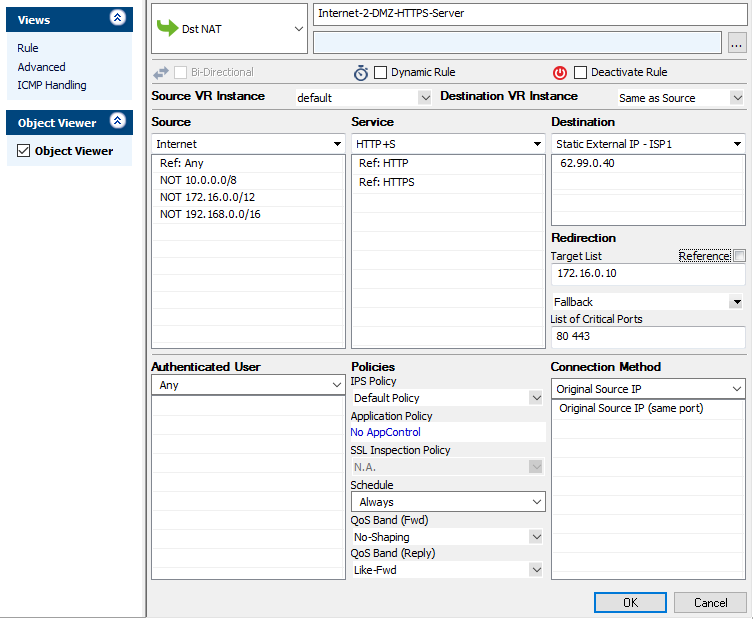Image resolution: width=753 pixels, height=619 pixels.
Task: Select the 'NOT 192.168.0.0/16' source entry
Action: click(248, 214)
